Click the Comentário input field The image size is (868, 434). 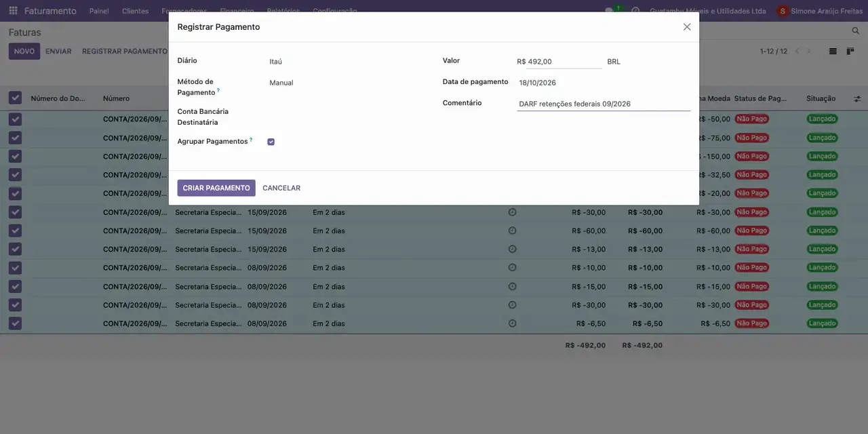[604, 104]
